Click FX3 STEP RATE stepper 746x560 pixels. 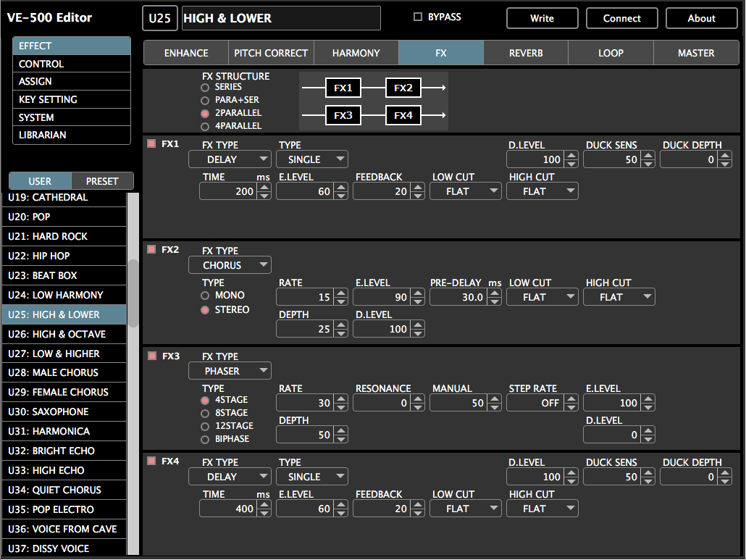[x=571, y=403]
